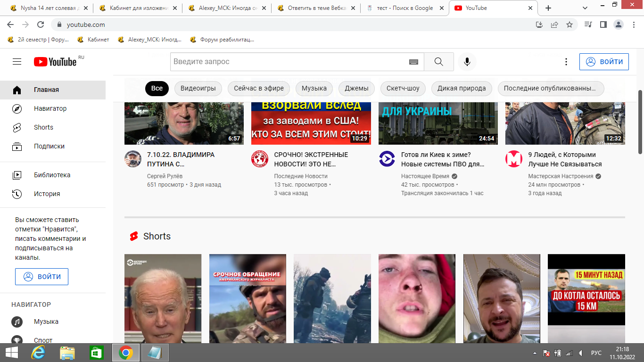Click the magnifier search button
Viewport: 644px width, 362px height.
[x=439, y=62]
